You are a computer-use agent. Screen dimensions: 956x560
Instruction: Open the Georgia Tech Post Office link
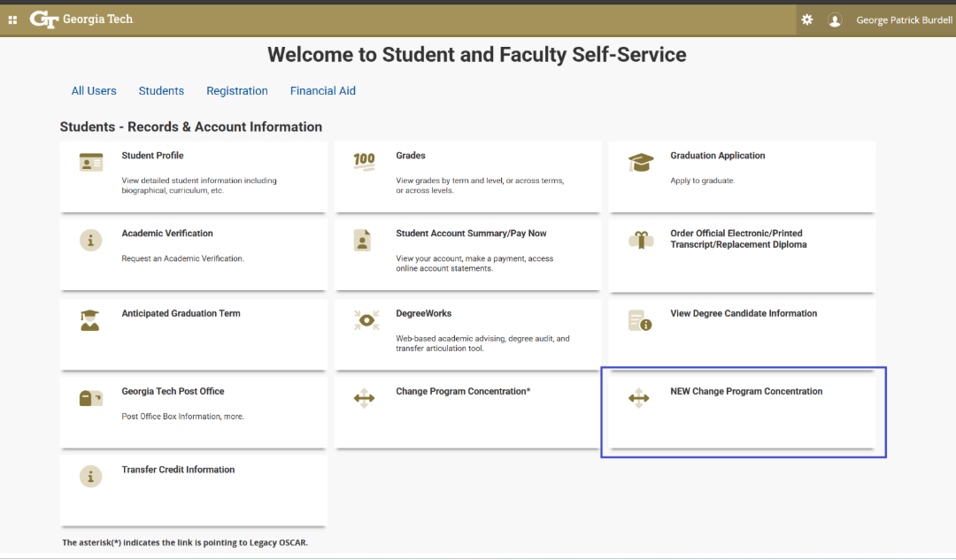[x=173, y=391]
